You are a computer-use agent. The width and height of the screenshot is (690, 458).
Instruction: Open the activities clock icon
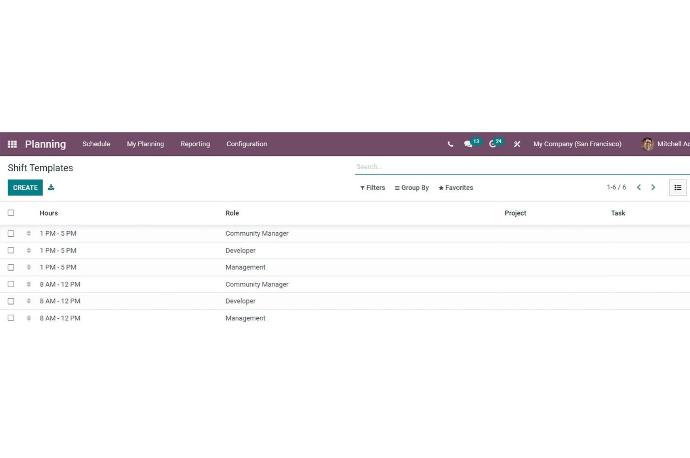[x=493, y=144]
